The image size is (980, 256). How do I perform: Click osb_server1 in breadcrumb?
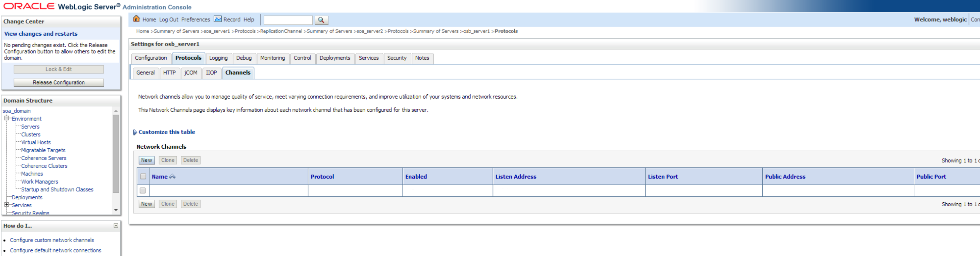coord(476,31)
